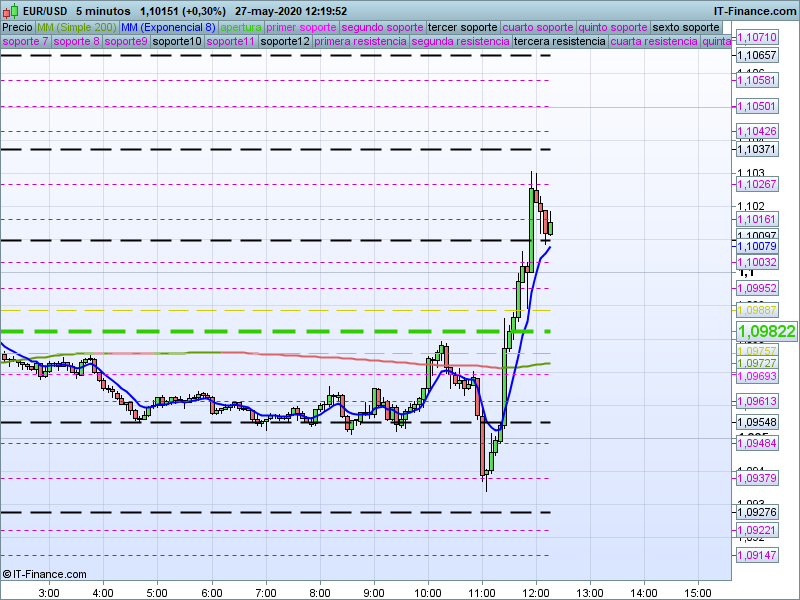Click the 12:00 mark on time axis
800x600 pixels.
[x=536, y=592]
